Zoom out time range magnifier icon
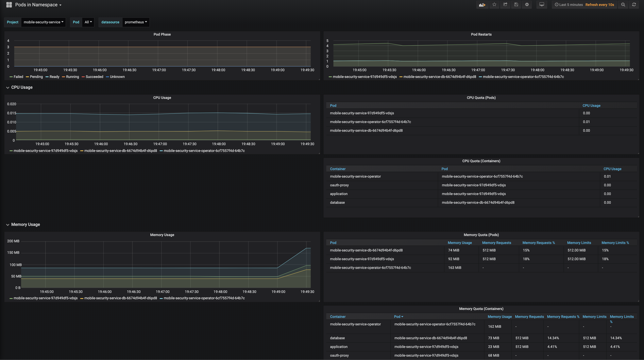The image size is (644, 360). pos(623,5)
